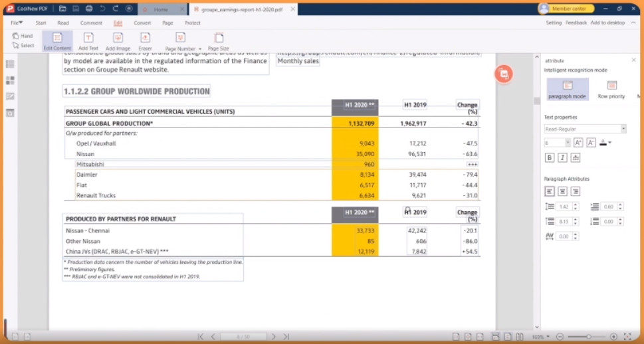
Task: Open the Read ribbon tab
Action: (x=63, y=23)
